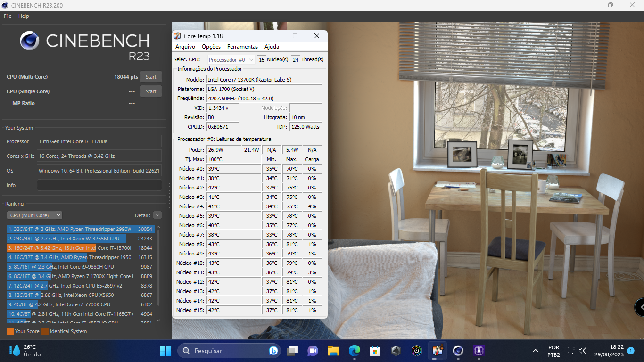Click the Poder value 26.9W
This screenshot has height=362, width=644.
pyautogui.click(x=224, y=150)
